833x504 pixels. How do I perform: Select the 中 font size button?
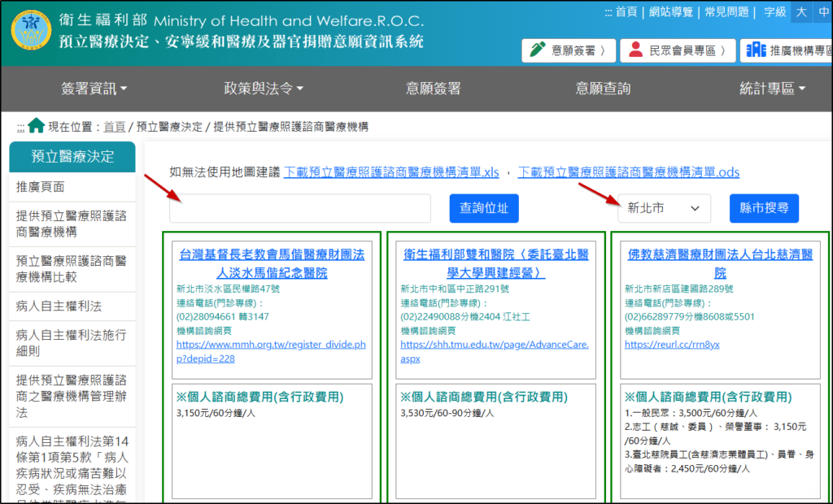[822, 12]
